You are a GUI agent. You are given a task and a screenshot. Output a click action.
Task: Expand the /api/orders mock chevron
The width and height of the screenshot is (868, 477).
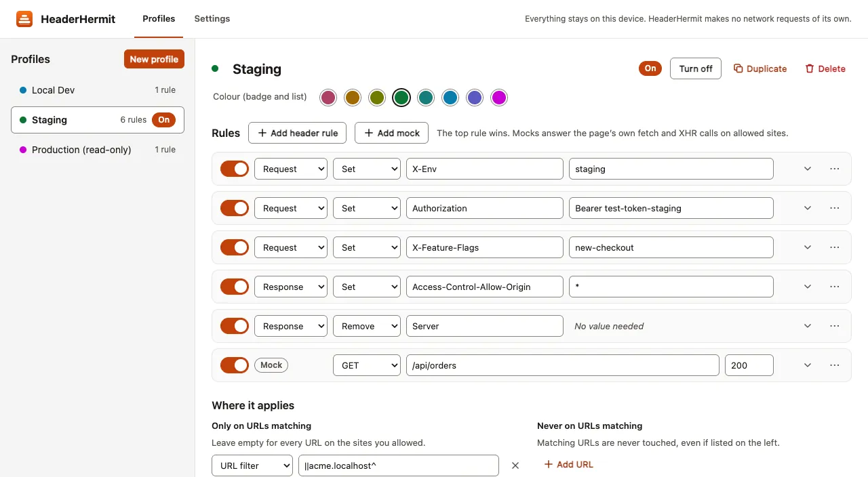(808, 365)
